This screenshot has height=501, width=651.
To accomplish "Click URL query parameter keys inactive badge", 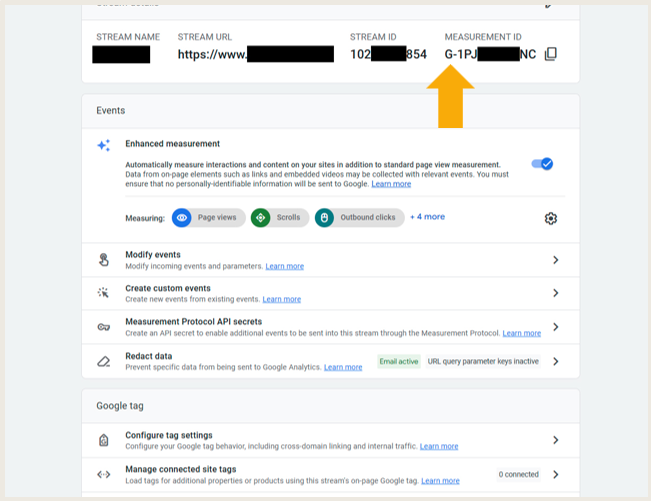I will (483, 362).
